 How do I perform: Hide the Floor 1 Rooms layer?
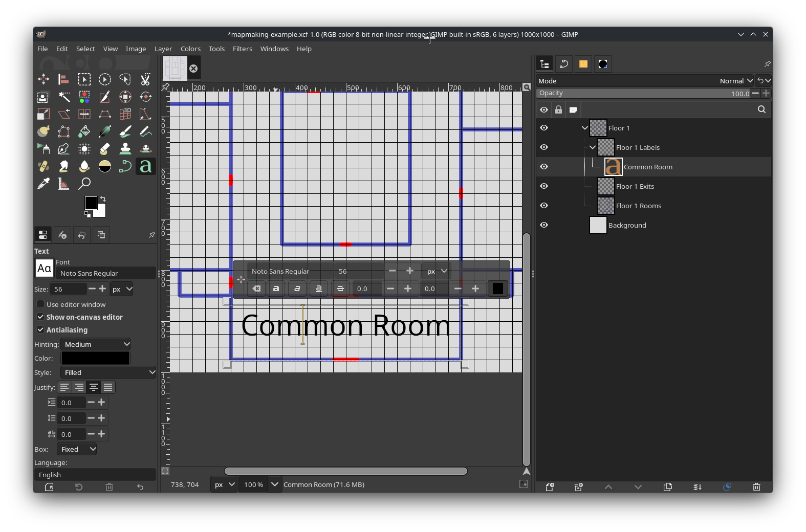click(544, 206)
